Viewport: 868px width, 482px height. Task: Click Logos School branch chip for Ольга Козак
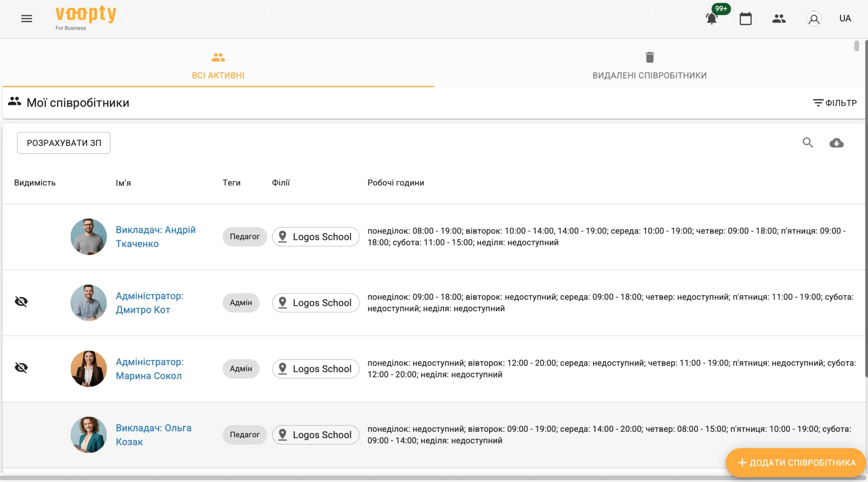(316, 435)
